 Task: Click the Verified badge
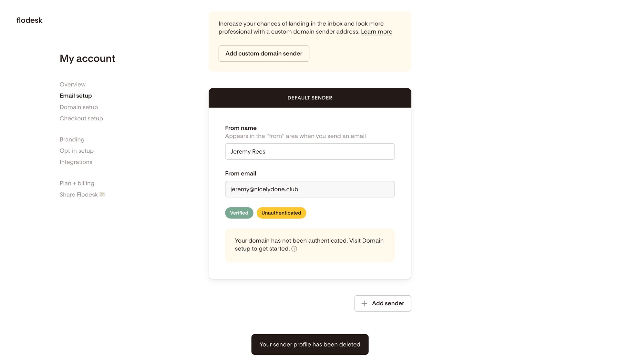239,213
